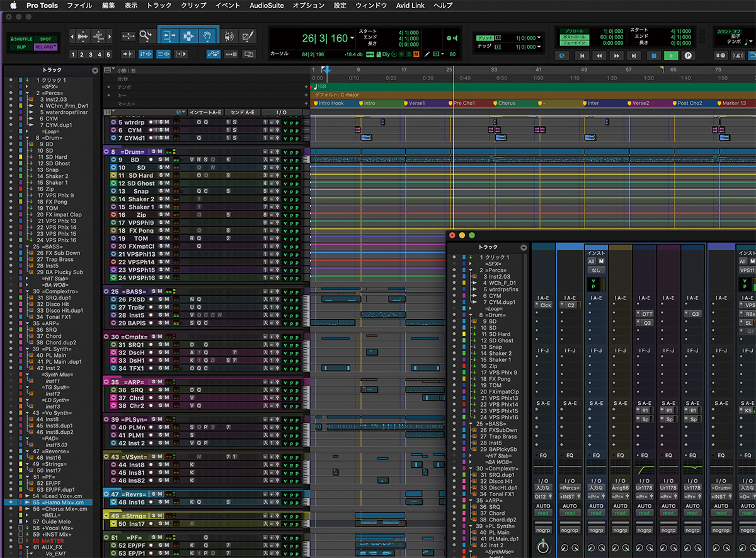
Task: Activate the Grabber tool
Action: [208, 36]
